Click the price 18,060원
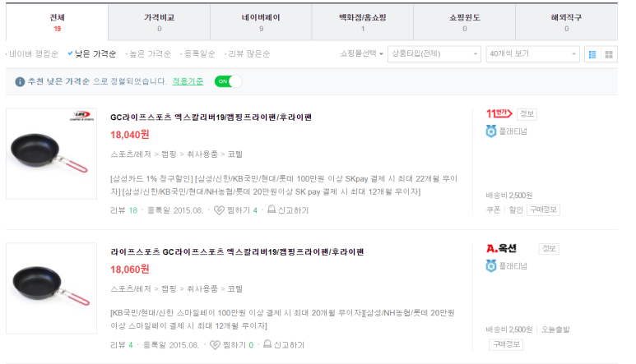Viewport: 636px width, 364px height. click(x=130, y=270)
